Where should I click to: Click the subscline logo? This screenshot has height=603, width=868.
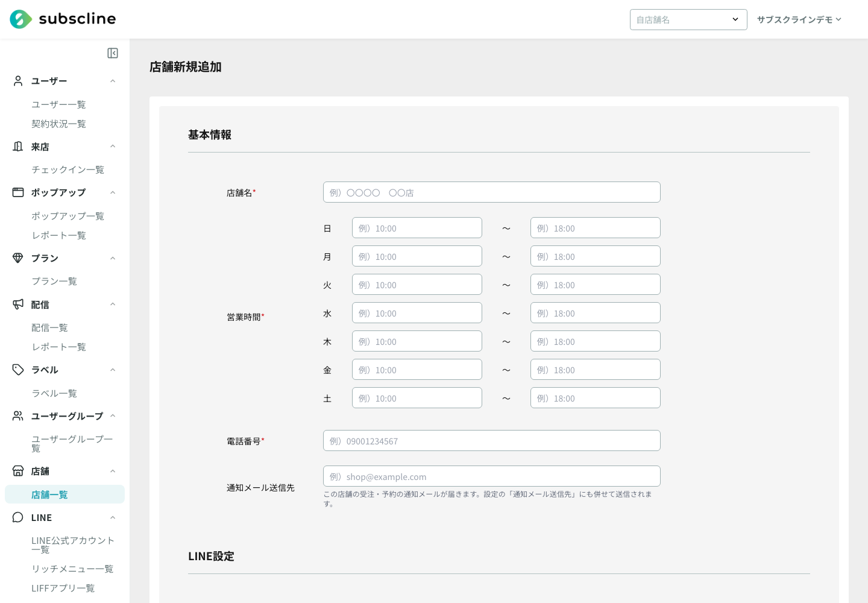coord(63,19)
